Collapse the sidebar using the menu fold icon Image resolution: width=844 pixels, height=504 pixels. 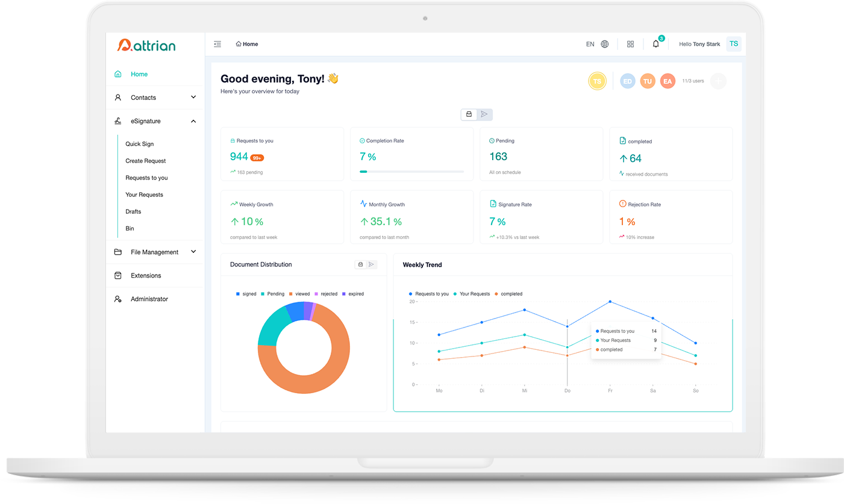pos(217,44)
